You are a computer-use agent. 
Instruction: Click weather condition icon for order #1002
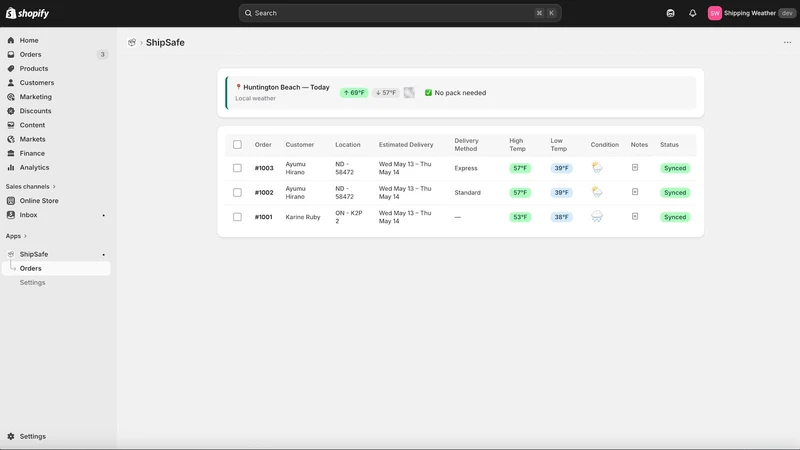tap(596, 192)
